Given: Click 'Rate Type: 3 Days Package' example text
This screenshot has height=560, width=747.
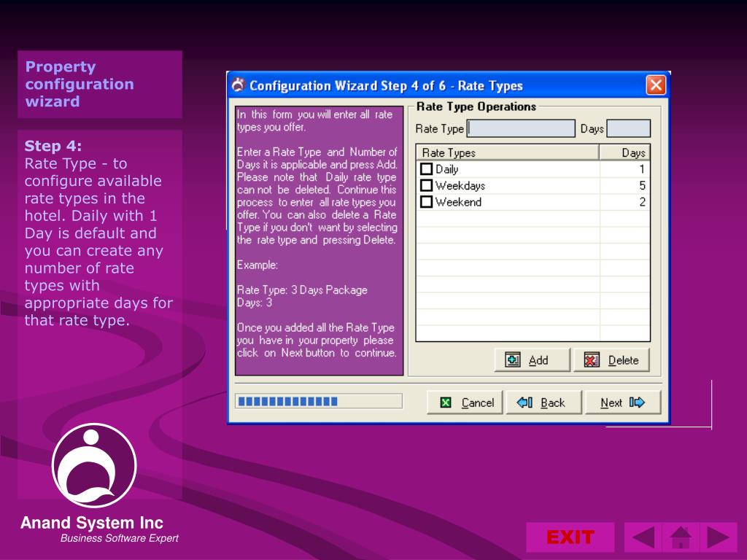Looking at the screenshot, I should [302, 290].
